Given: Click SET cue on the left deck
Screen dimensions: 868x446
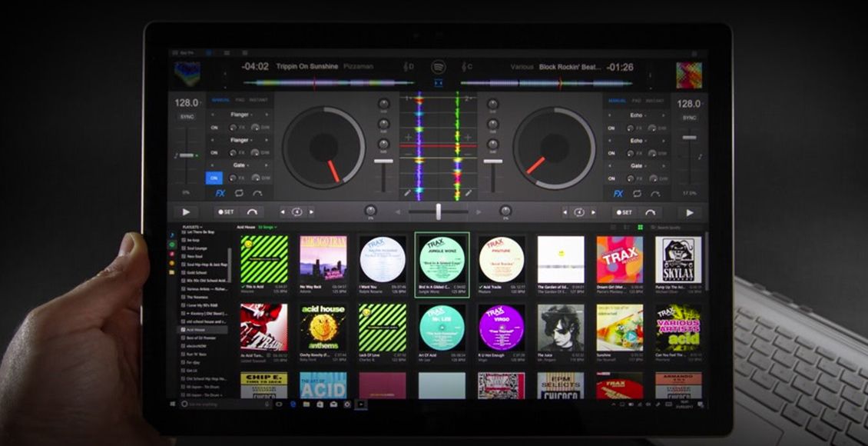Looking at the screenshot, I should tap(226, 211).
